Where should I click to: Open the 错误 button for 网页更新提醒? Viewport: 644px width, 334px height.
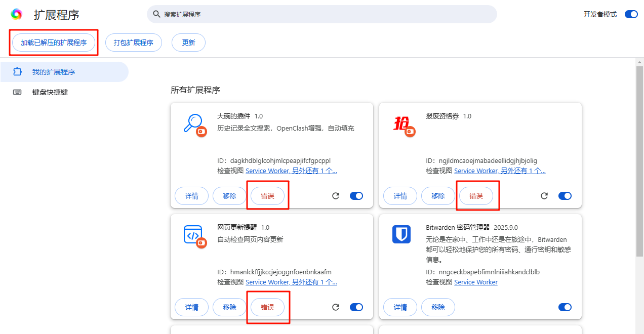click(x=267, y=307)
